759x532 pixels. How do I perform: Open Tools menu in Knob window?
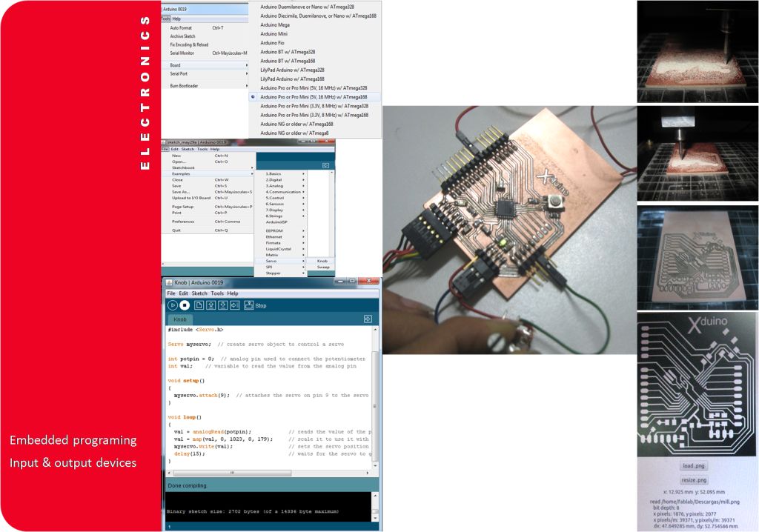point(217,293)
